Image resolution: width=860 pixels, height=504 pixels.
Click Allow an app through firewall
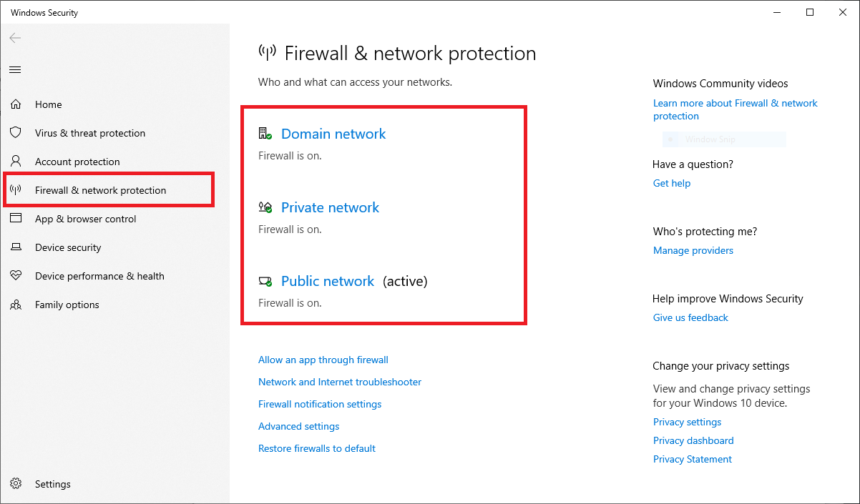click(x=323, y=360)
